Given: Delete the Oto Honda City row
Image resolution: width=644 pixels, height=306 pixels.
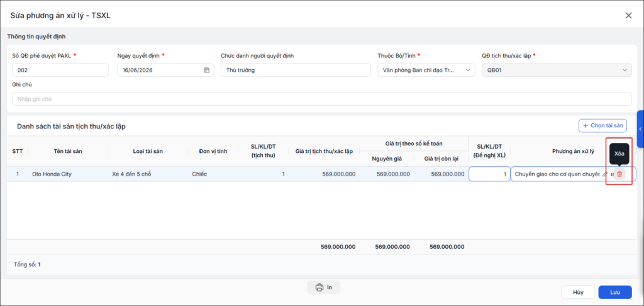Looking at the screenshot, I should click(x=619, y=174).
